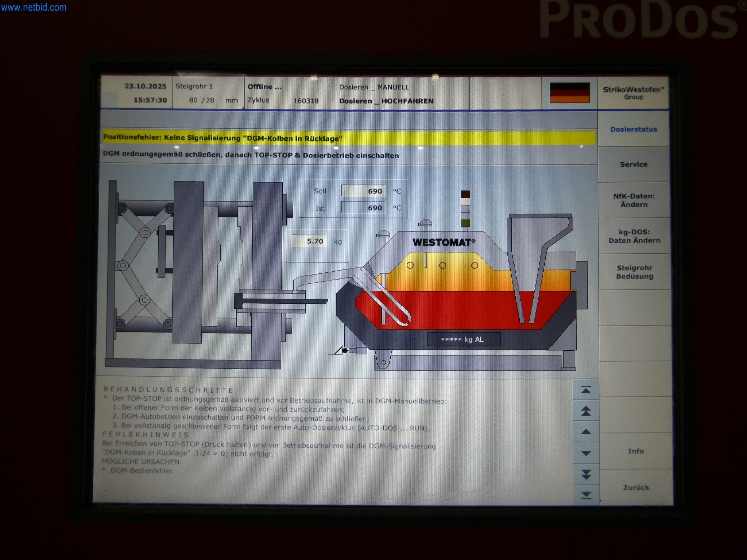Page up in message text with the double up arrow

point(586,411)
